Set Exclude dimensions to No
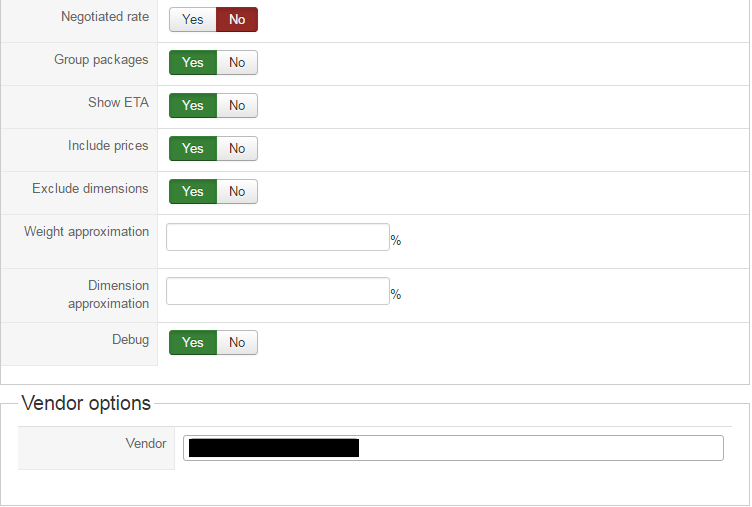This screenshot has height=507, width=752. point(237,192)
